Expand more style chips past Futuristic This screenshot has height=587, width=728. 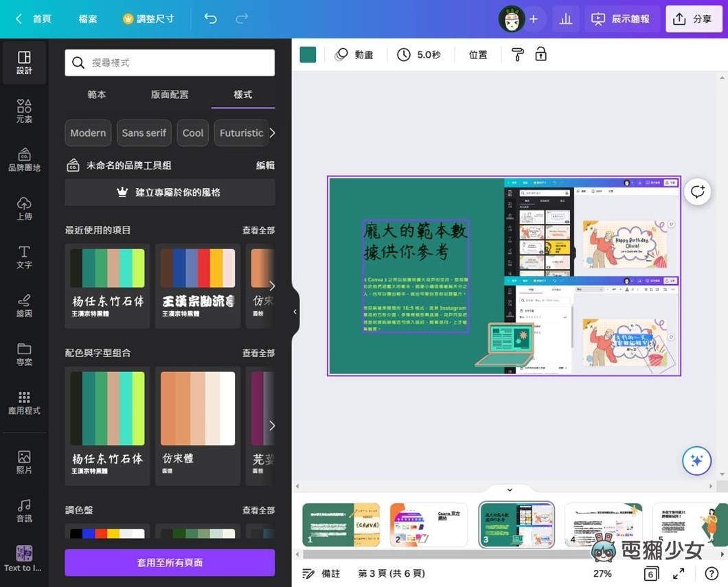(272, 133)
